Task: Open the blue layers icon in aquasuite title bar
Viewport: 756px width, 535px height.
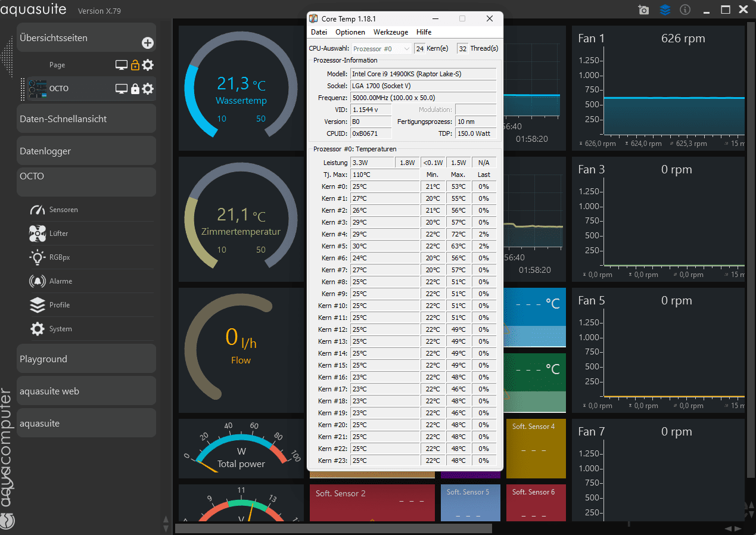Action: (x=665, y=10)
